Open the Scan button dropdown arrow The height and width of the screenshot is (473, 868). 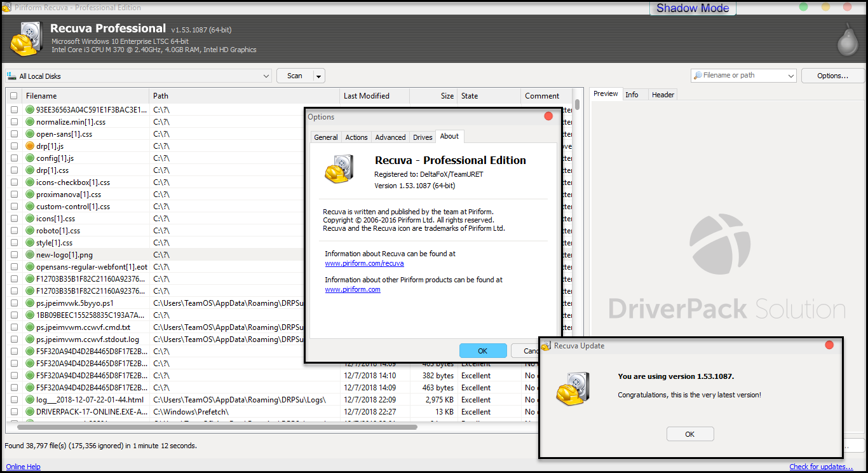[318, 76]
